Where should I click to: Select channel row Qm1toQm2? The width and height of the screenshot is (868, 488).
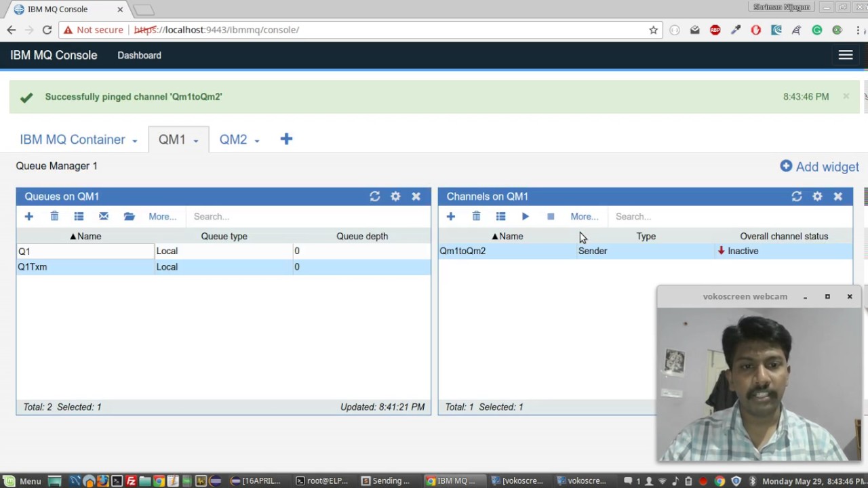tap(645, 251)
